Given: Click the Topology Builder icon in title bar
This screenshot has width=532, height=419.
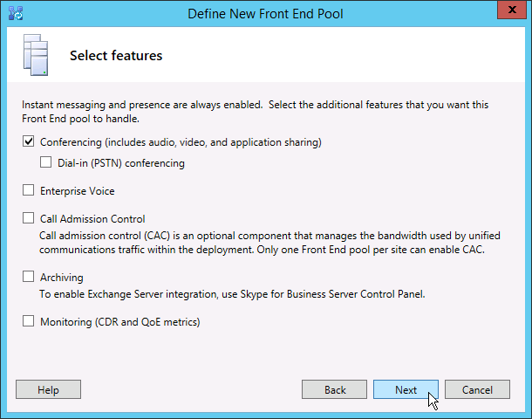Looking at the screenshot, I should (15, 13).
